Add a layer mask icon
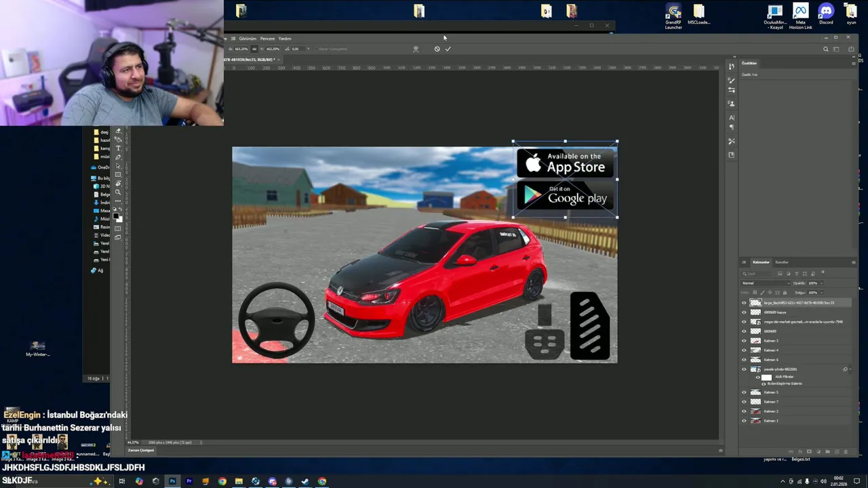868x488 pixels. click(x=809, y=451)
